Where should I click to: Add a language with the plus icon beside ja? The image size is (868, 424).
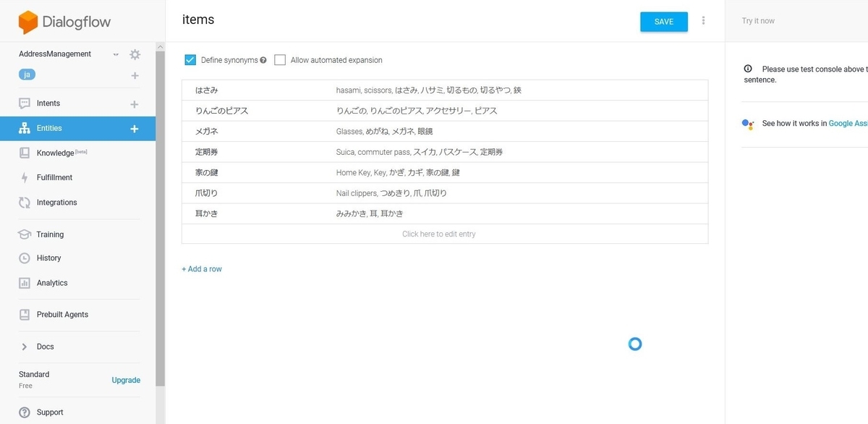(135, 75)
